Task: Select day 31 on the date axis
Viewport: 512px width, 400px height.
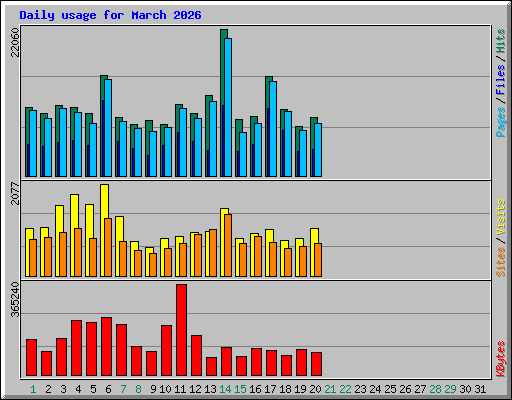Action: 480,389
